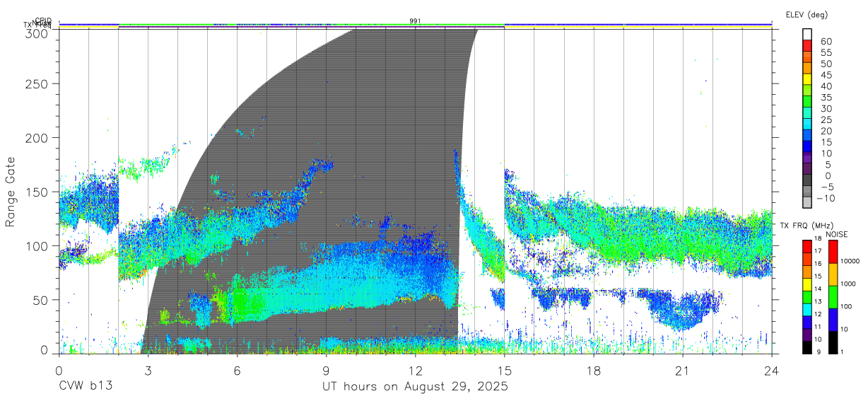This screenshot has width=868, height=401.
Task: Click the y-axis tick label '250'
Action: tap(38, 83)
